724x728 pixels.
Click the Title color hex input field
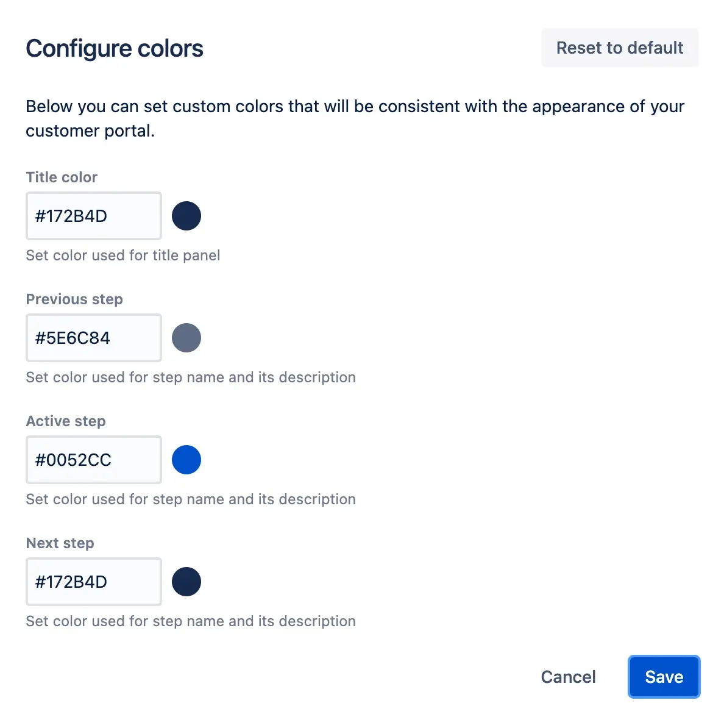tap(93, 215)
